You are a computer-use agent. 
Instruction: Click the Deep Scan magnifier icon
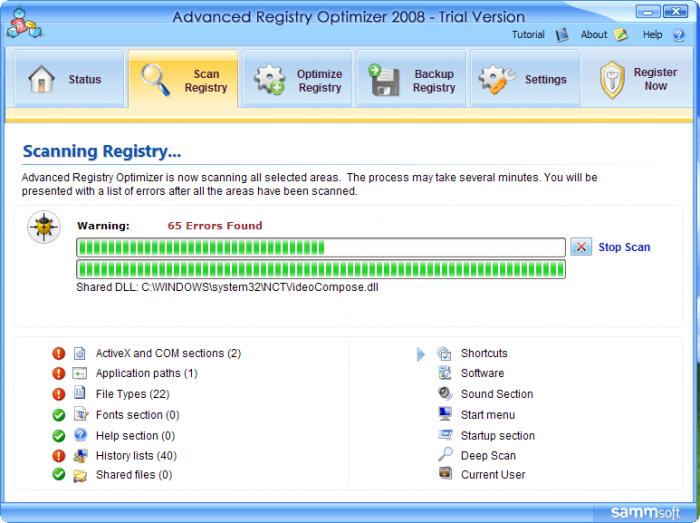click(445, 455)
